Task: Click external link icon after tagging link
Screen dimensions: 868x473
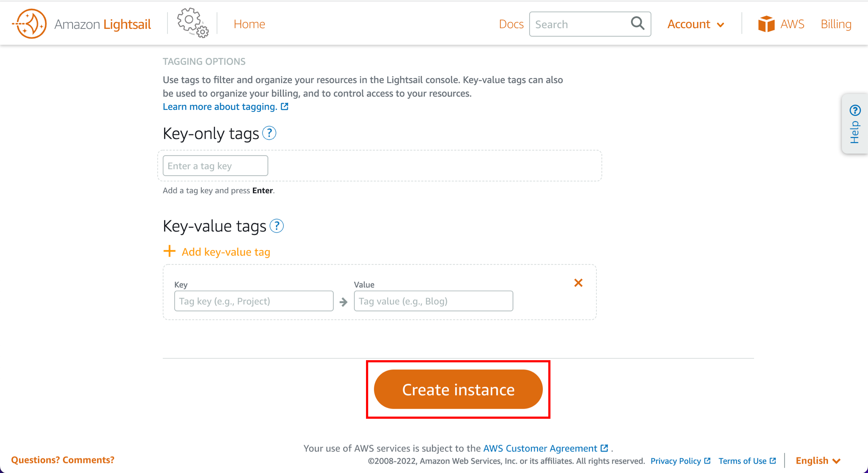Action: click(x=285, y=106)
